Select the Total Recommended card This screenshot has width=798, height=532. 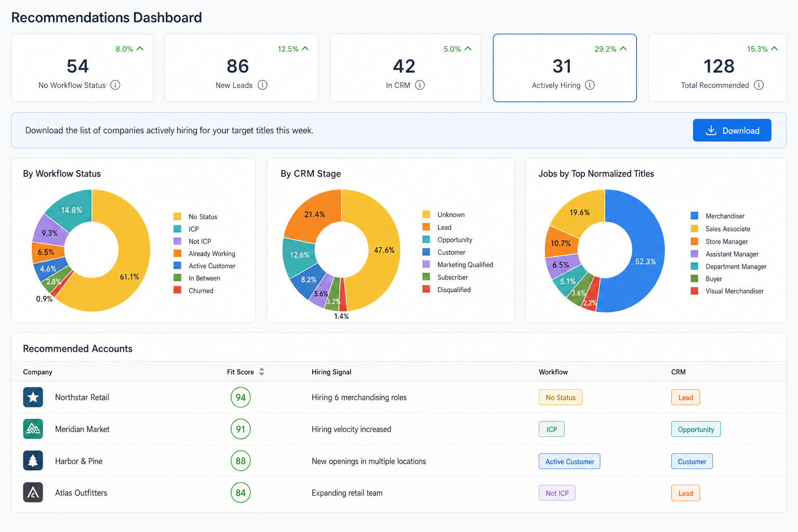pyautogui.click(x=717, y=68)
